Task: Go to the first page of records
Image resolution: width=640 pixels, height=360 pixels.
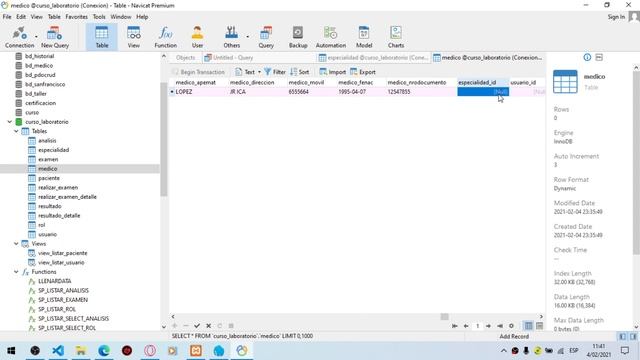Action: (454, 326)
